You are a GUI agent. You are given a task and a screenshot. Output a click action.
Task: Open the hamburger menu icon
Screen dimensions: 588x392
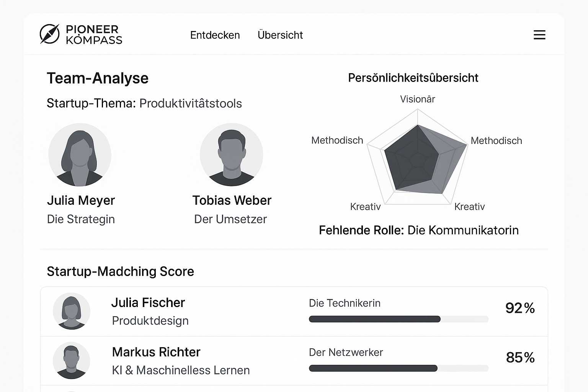[539, 35]
